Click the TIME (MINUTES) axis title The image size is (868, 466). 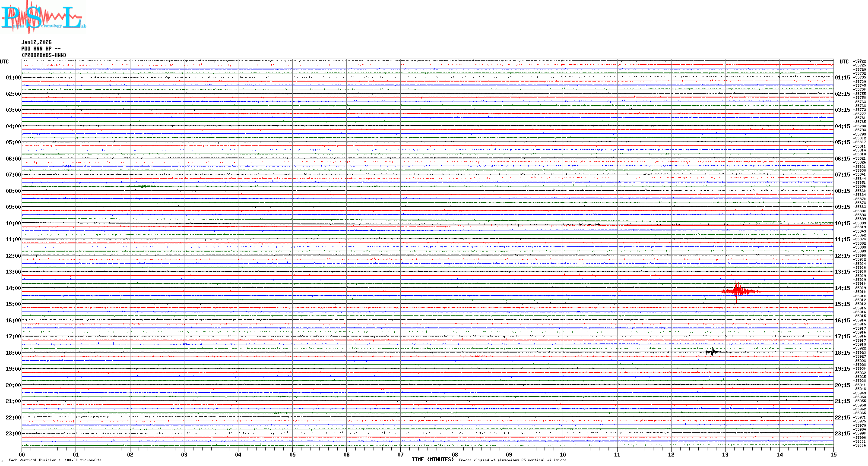tap(432, 460)
